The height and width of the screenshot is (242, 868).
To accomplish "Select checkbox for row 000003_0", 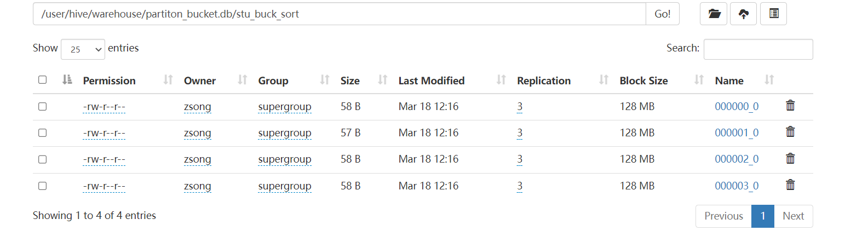I will (x=42, y=186).
